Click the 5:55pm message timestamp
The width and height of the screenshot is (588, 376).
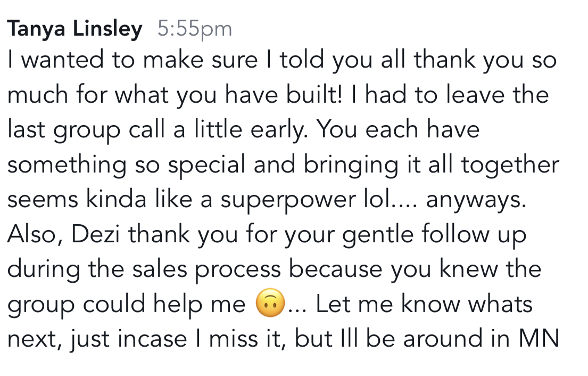click(195, 29)
